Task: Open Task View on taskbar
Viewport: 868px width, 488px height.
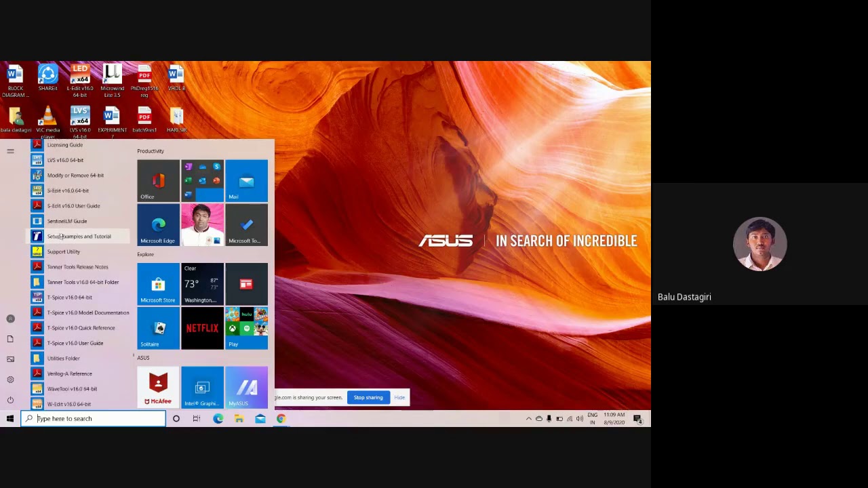Action: pyautogui.click(x=197, y=419)
